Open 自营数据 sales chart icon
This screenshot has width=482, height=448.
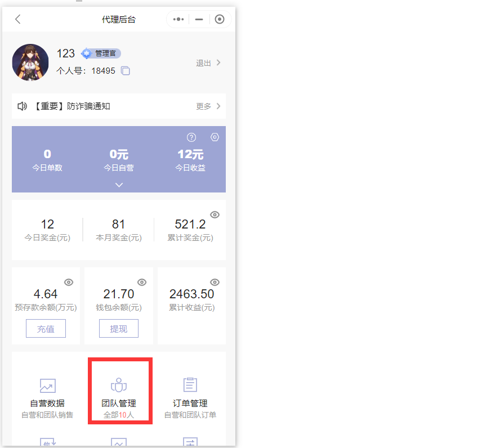coord(47,386)
